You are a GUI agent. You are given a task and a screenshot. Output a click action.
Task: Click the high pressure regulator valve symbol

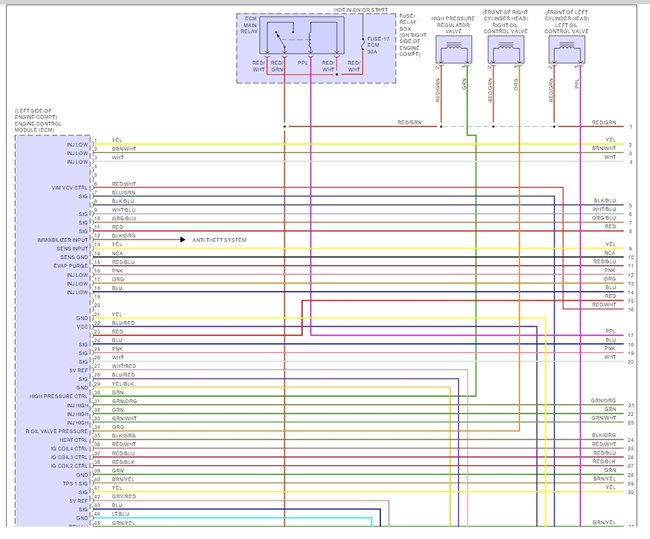coord(454,50)
